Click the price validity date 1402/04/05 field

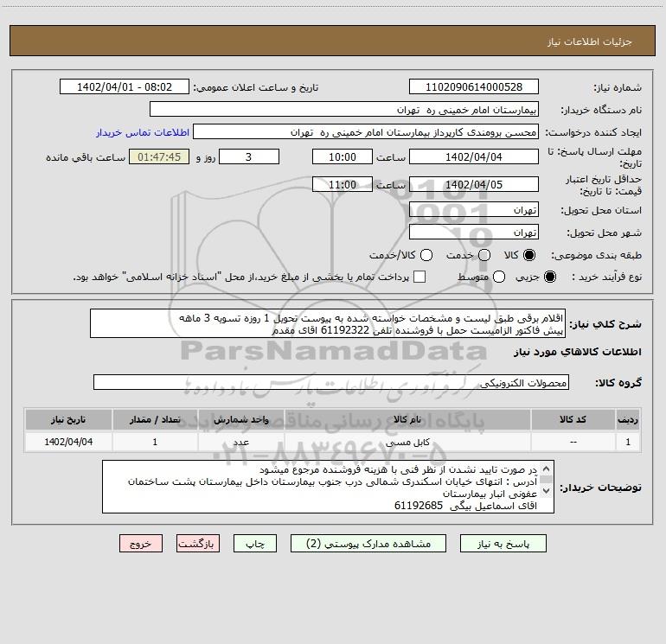[474, 184]
